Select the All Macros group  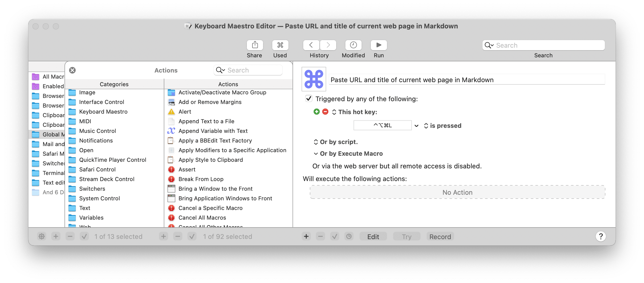(47, 77)
